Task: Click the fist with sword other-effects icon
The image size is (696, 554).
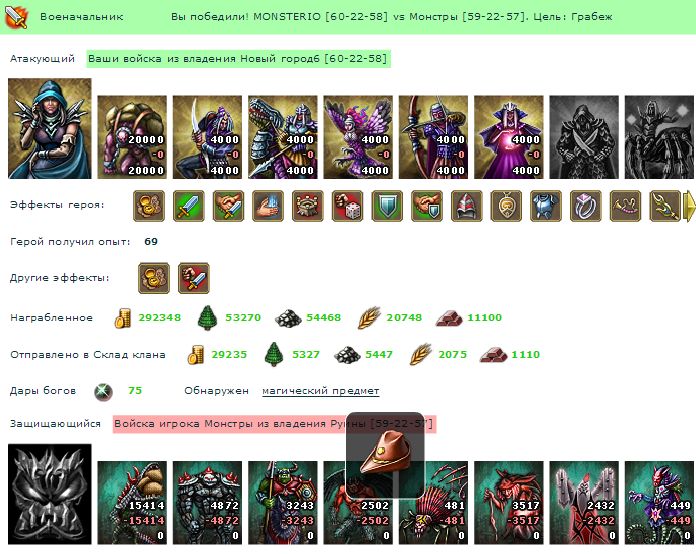Action: [x=194, y=278]
